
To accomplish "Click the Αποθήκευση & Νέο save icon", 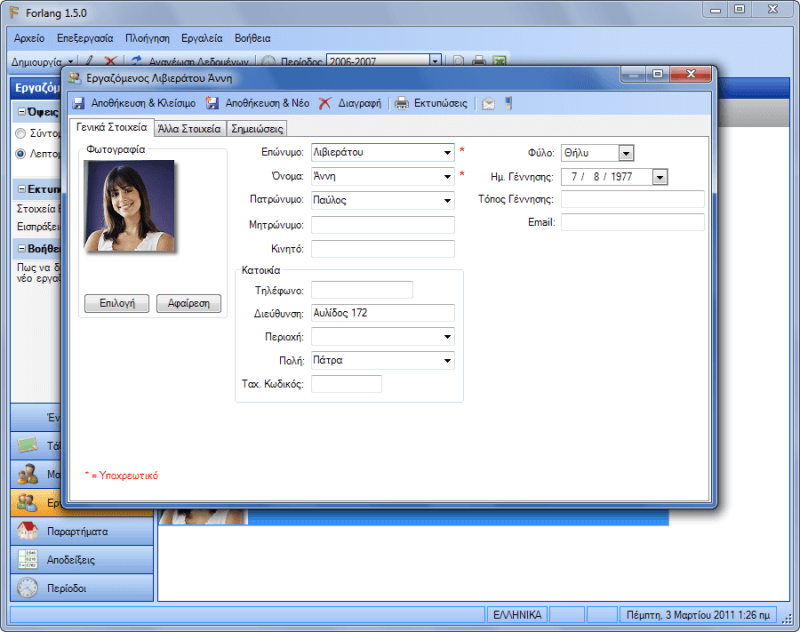I will (212, 103).
